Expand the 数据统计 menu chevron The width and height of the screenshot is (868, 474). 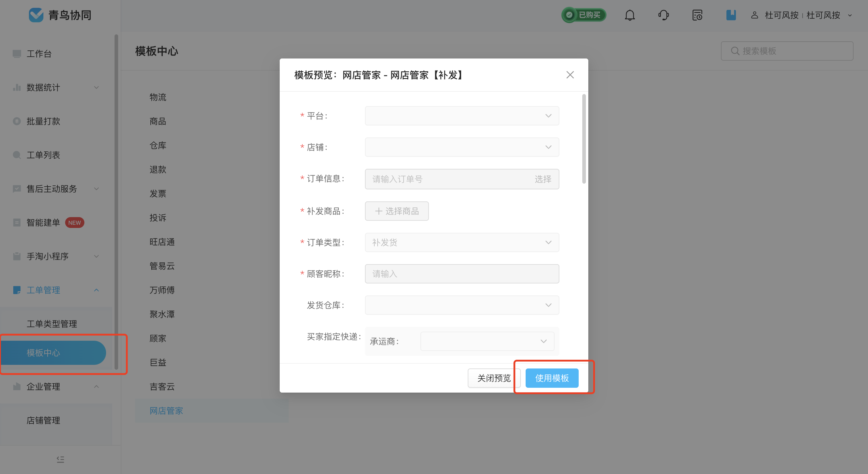tap(96, 87)
